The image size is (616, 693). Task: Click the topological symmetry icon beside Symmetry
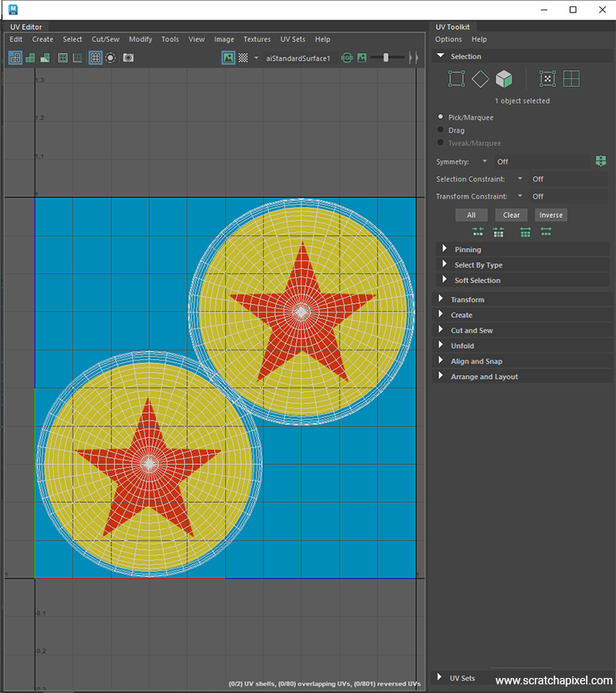click(600, 161)
